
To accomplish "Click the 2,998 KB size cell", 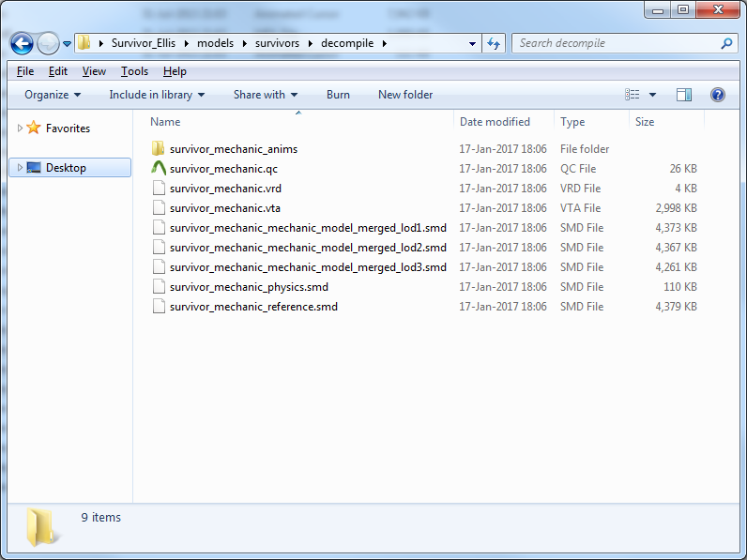I will [676, 208].
